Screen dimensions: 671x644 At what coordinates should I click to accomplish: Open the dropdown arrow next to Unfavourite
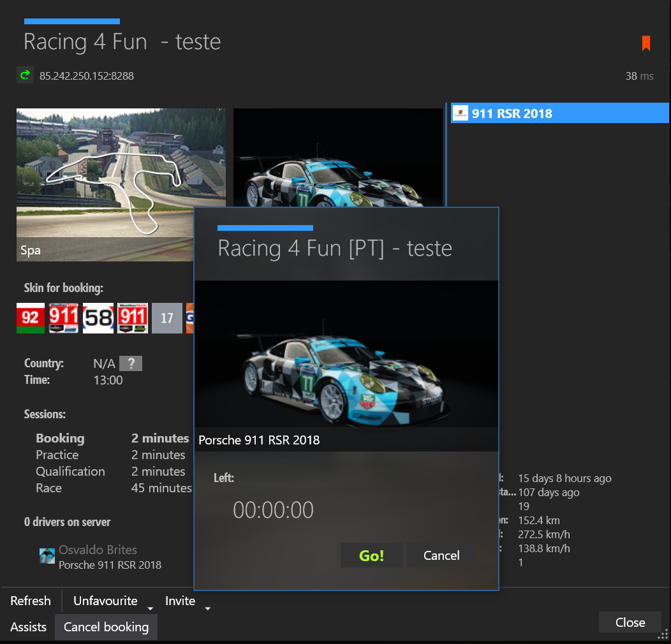click(x=150, y=608)
